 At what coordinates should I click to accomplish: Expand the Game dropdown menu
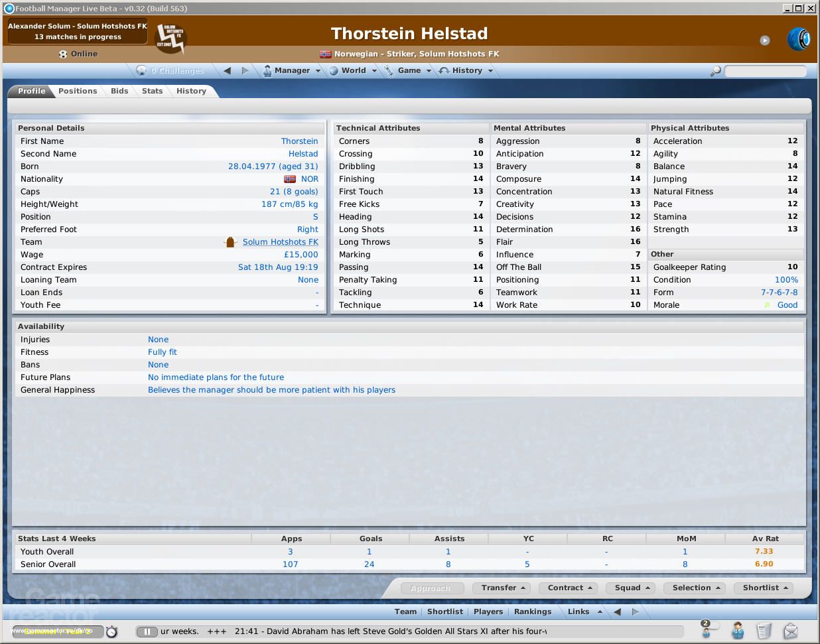[409, 70]
